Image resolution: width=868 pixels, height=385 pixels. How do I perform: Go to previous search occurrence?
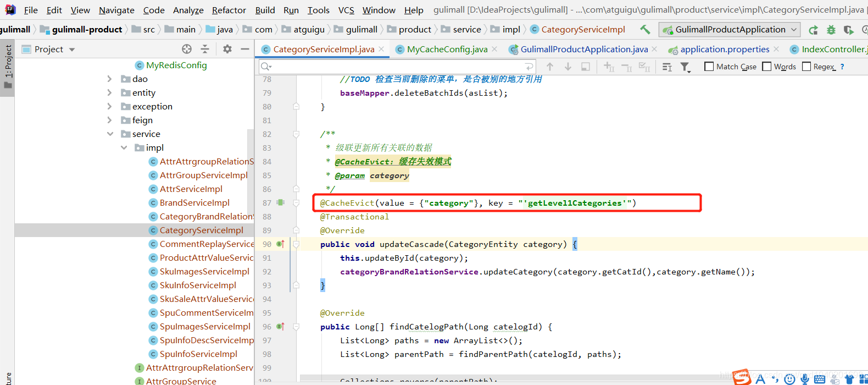(550, 67)
